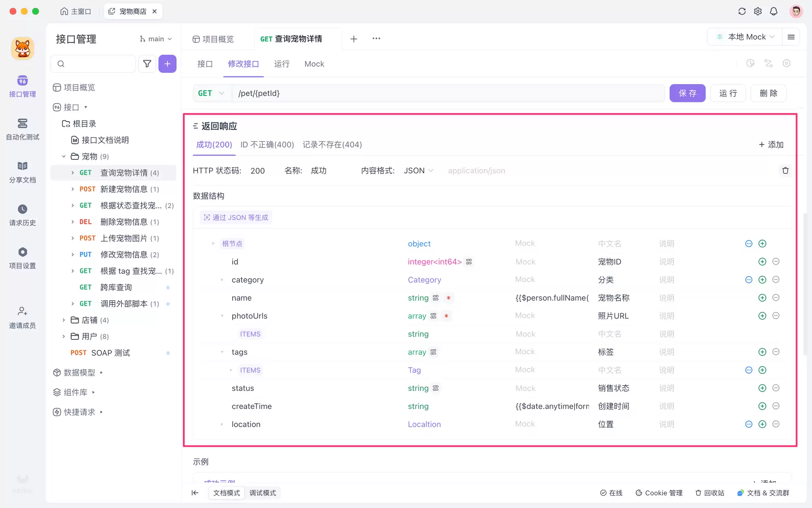Image resolution: width=812 pixels, height=508 pixels.
Task: Expand the 店铺 folder
Action: pyautogui.click(x=64, y=320)
